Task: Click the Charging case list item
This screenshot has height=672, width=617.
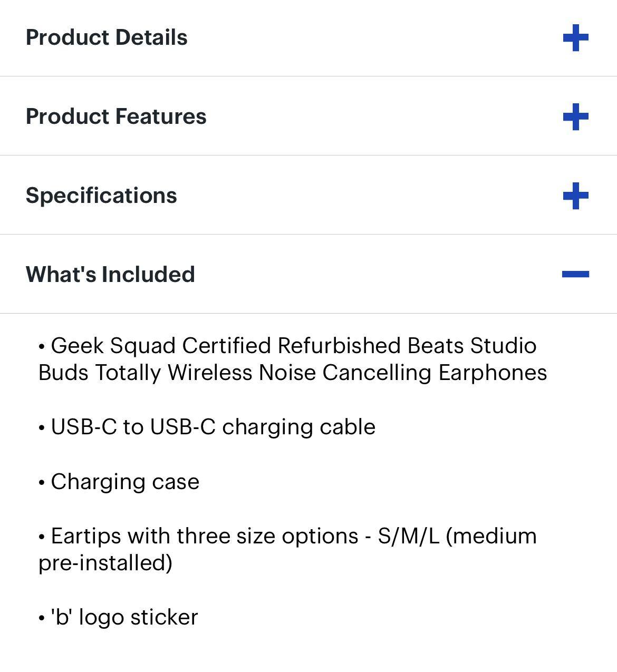Action: (x=125, y=482)
